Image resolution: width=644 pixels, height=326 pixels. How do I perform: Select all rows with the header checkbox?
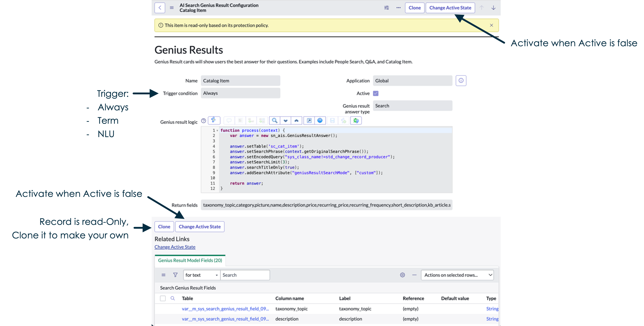point(163,298)
